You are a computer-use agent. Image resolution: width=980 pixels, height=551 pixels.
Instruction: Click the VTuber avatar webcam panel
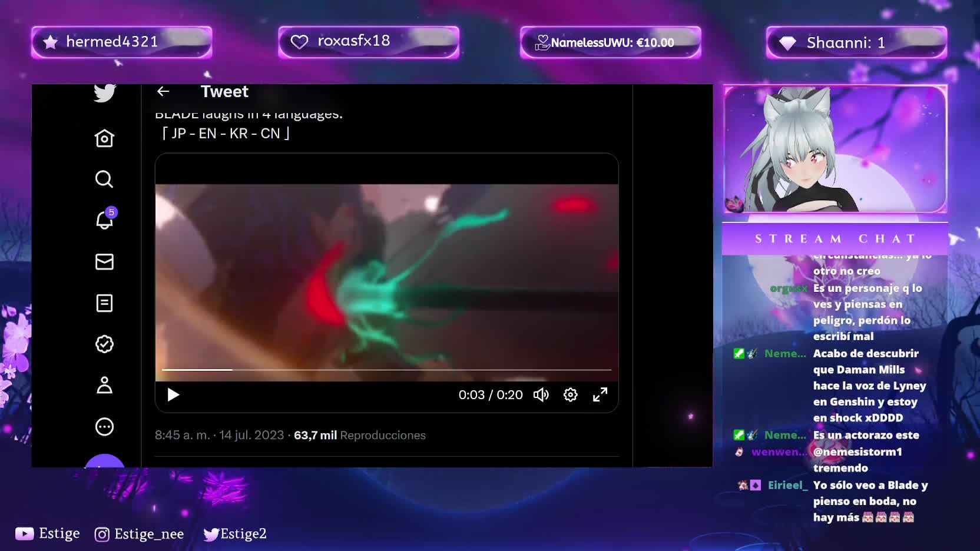(835, 149)
